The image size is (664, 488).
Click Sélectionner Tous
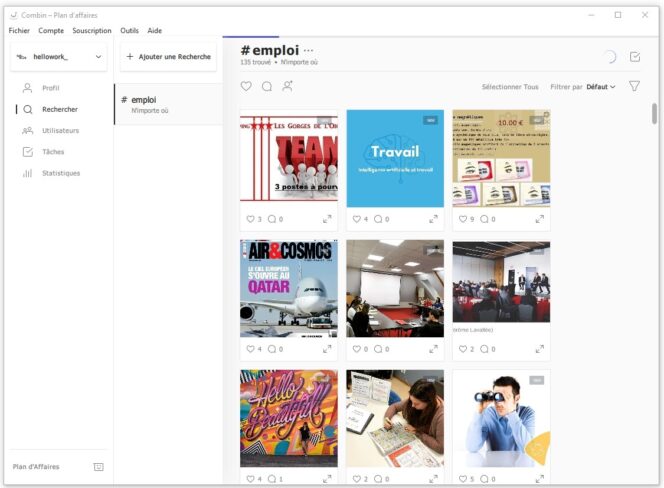[510, 87]
